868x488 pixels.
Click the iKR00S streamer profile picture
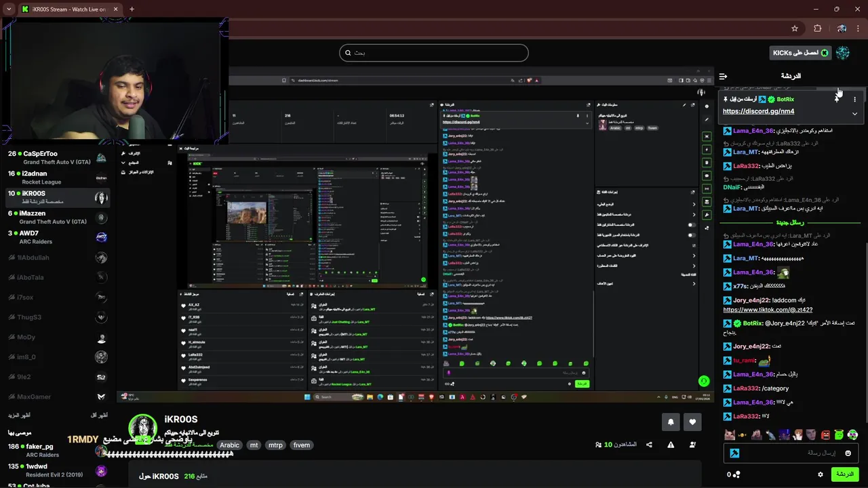[143, 428]
